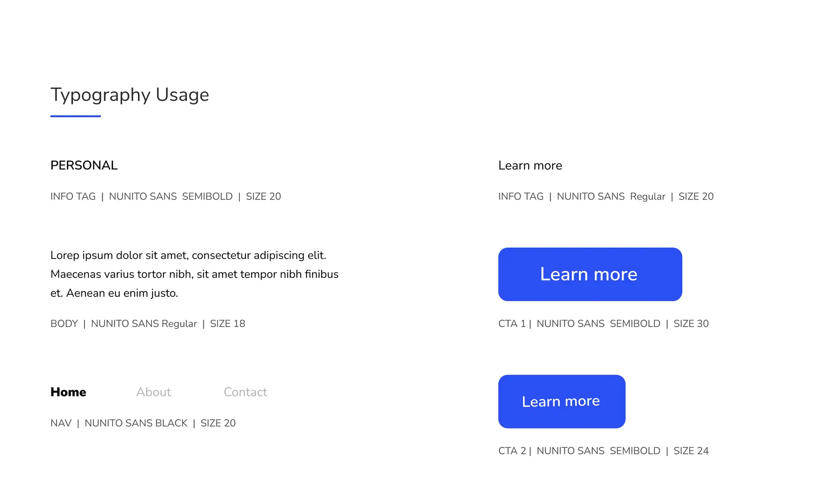The width and height of the screenshot is (819, 504).
Task: Click the INFO TAG Regular Size 20 caption
Action: (606, 197)
